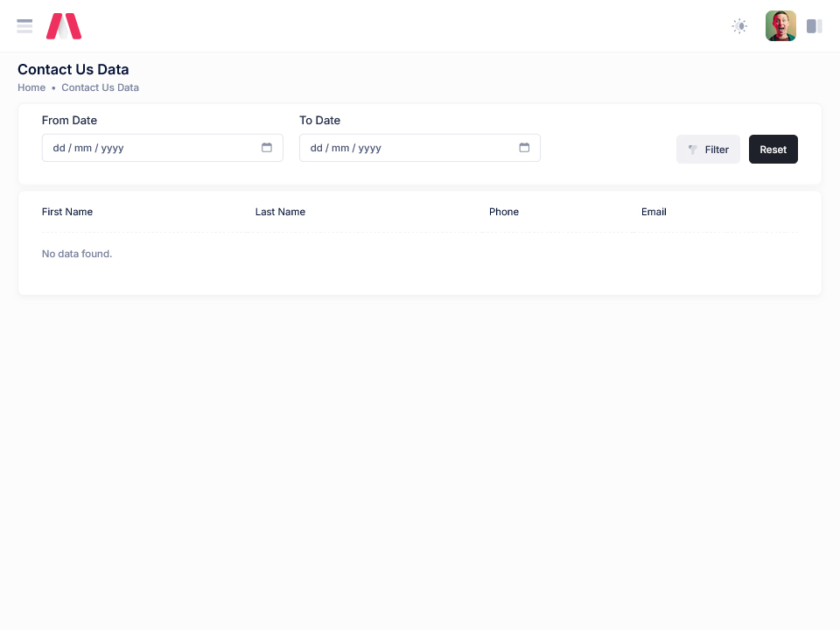Click the Contact Us Data page title
Viewport: 840px width, 630px height.
(x=73, y=70)
